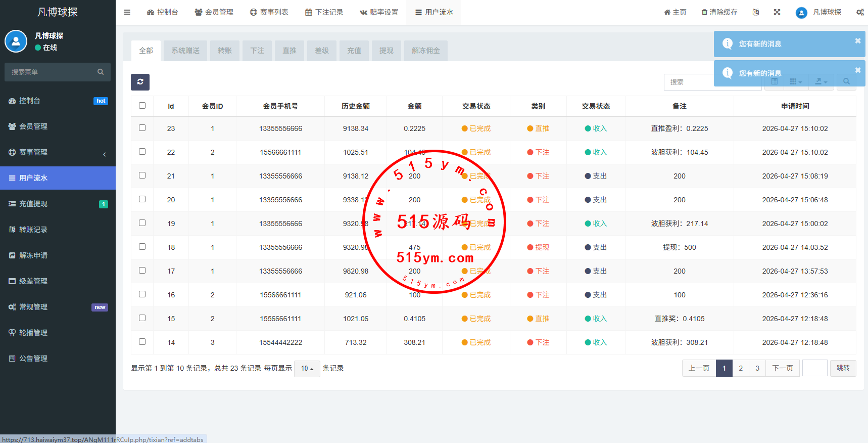This screenshot has width=868, height=443.
Task: Switch to the 充值 filter tab
Action: click(x=354, y=51)
